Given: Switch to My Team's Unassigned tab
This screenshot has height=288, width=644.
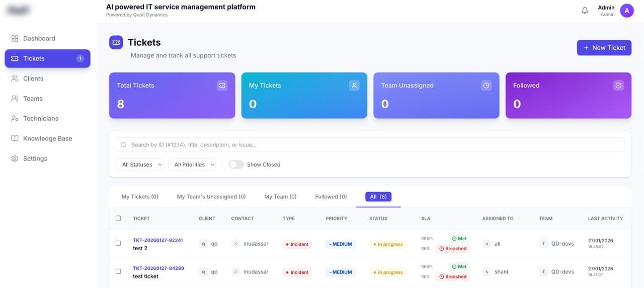Looking at the screenshot, I should tap(211, 197).
